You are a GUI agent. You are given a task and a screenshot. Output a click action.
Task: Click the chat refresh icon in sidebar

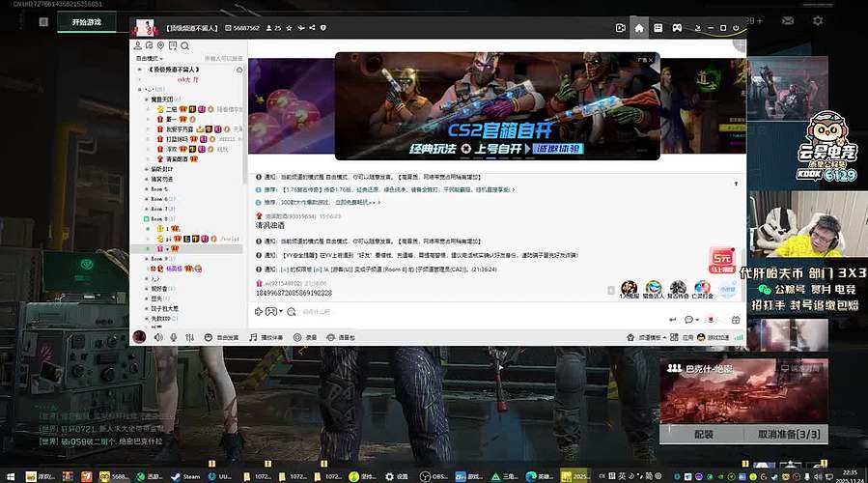pyautogui.click(x=150, y=45)
